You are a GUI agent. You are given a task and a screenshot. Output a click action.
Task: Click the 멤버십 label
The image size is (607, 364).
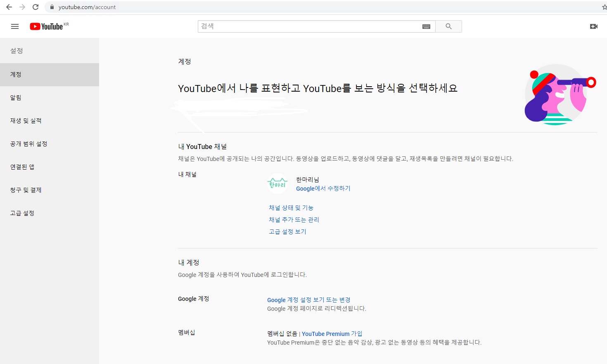(x=187, y=332)
